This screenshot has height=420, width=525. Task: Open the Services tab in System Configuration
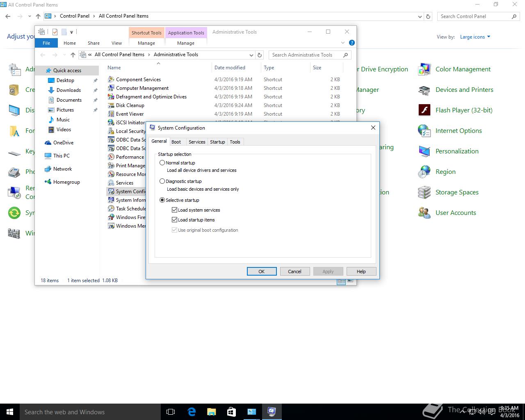pos(197,142)
